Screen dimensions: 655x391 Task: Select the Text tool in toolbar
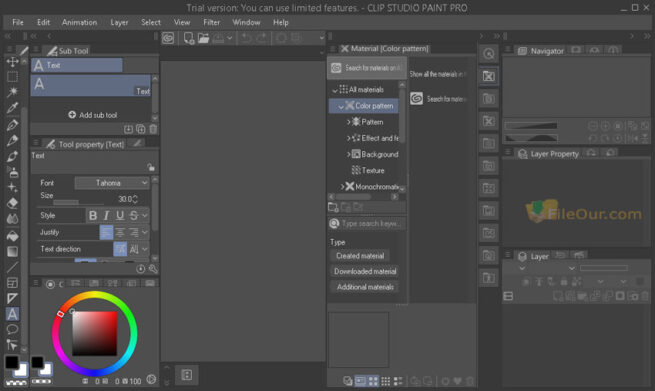pyautogui.click(x=13, y=314)
